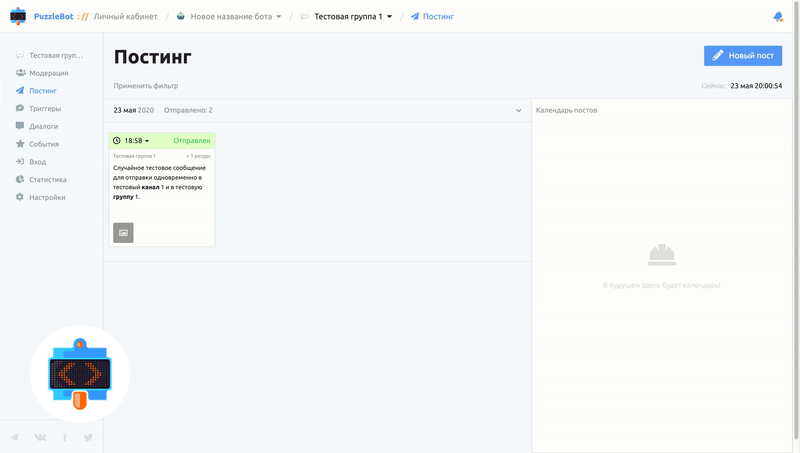Open the Новое название бота dropdown
Image resolution: width=800 pixels, height=453 pixels.
[x=236, y=16]
